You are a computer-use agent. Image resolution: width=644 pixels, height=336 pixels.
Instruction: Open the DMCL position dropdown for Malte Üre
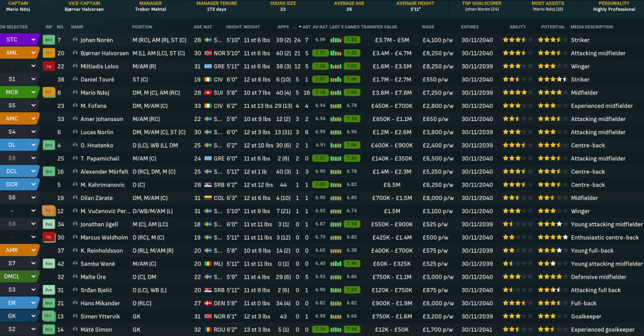pyautogui.click(x=34, y=277)
